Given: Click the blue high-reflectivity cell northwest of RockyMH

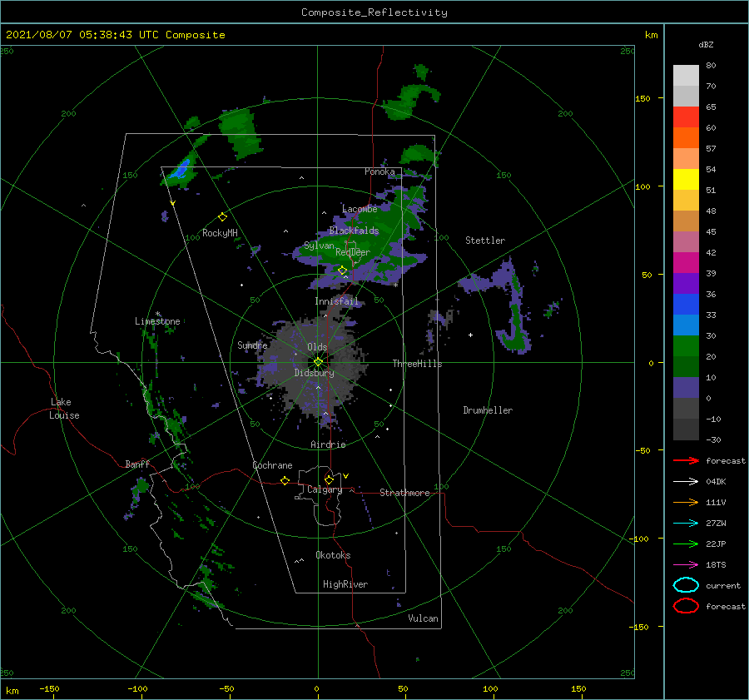Looking at the screenshot, I should coord(182,169).
